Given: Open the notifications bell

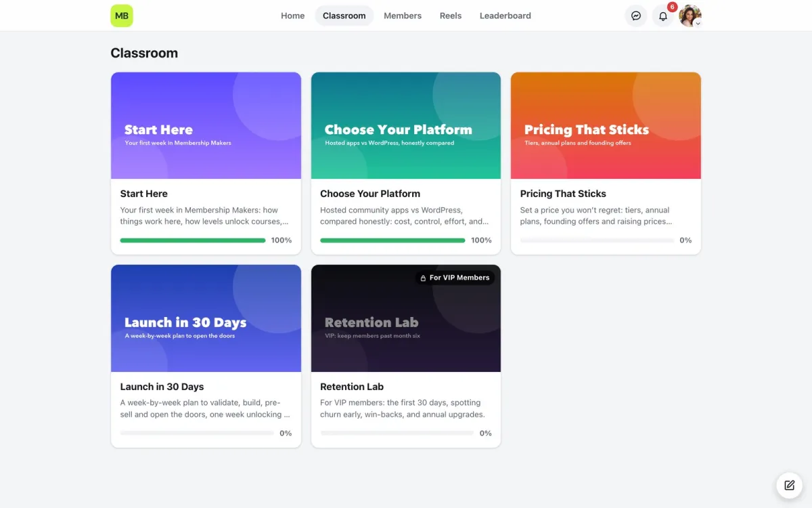Looking at the screenshot, I should pos(663,16).
